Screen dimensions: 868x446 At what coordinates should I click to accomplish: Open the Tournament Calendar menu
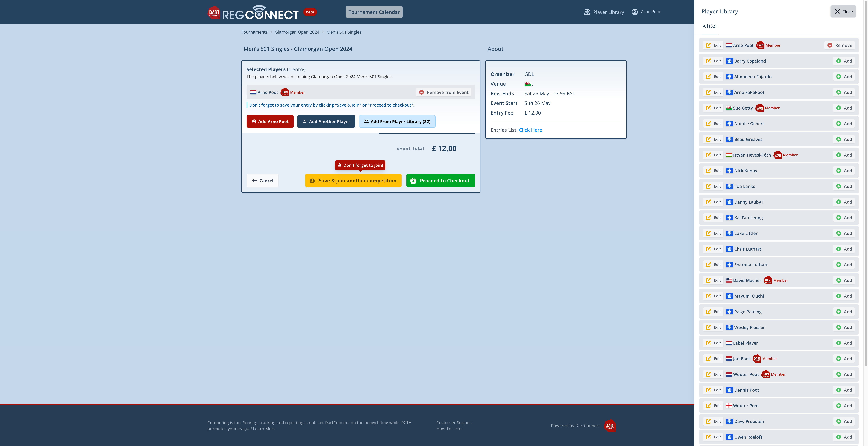[x=374, y=12]
